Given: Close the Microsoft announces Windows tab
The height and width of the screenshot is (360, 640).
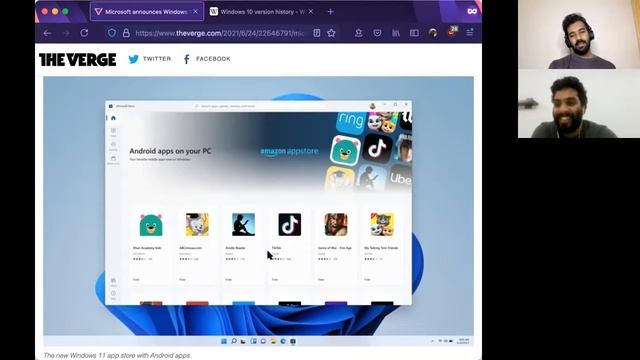Looking at the screenshot, I should click(x=196, y=12).
